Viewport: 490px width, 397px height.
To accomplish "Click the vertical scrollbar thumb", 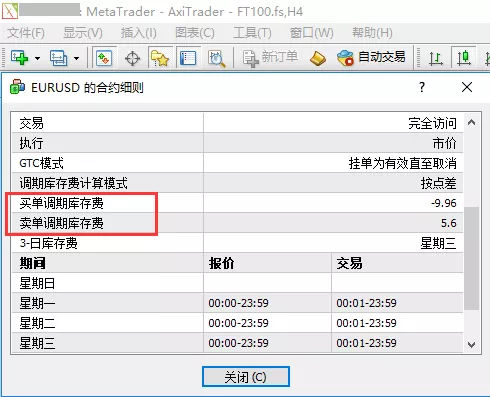I will click(x=471, y=258).
